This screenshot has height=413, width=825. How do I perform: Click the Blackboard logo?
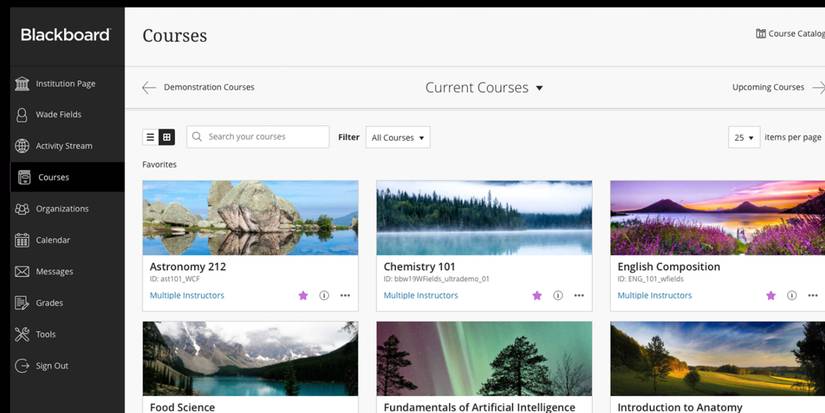click(66, 35)
